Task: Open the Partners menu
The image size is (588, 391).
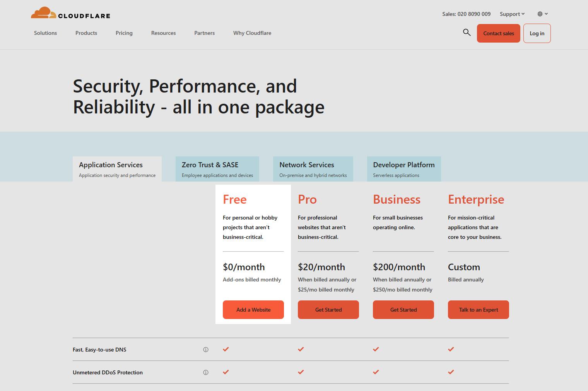Action: (204, 33)
